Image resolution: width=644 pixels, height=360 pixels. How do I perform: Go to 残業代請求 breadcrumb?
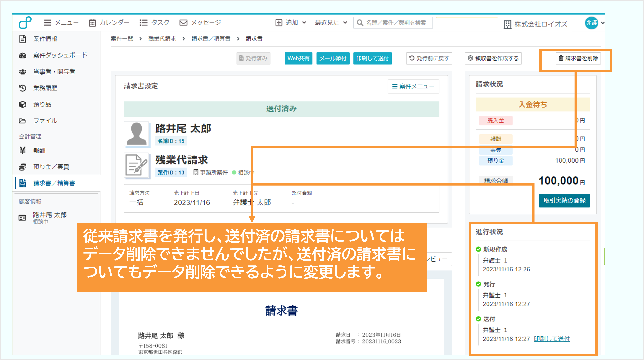[x=162, y=39]
